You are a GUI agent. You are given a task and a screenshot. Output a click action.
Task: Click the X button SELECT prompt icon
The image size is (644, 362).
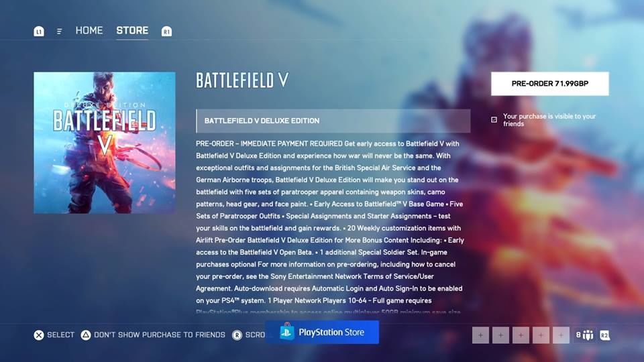(x=39, y=335)
